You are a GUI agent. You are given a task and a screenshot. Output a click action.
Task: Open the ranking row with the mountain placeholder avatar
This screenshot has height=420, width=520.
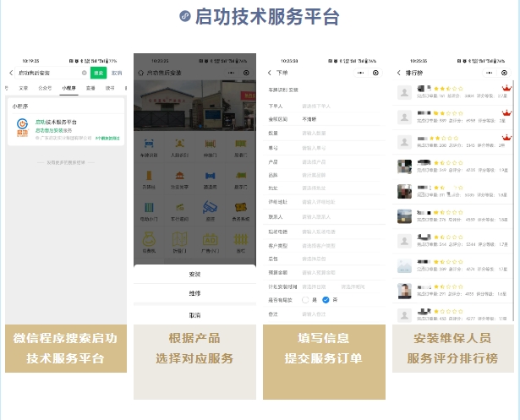[452, 266]
